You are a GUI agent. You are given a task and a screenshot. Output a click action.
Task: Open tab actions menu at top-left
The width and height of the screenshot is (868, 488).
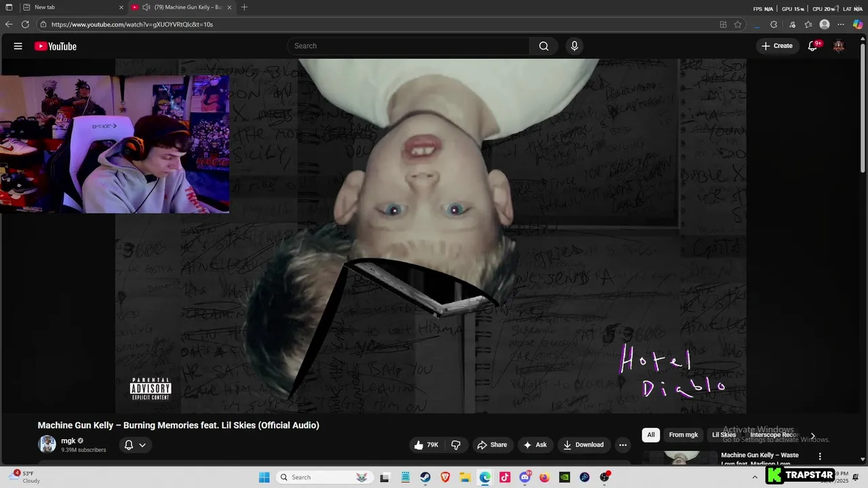pyautogui.click(x=9, y=7)
